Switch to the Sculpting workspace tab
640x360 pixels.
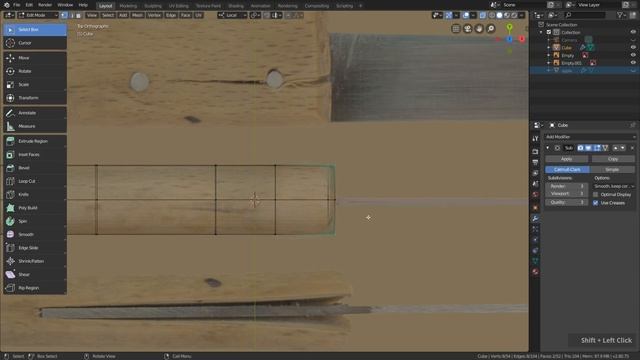pos(153,6)
